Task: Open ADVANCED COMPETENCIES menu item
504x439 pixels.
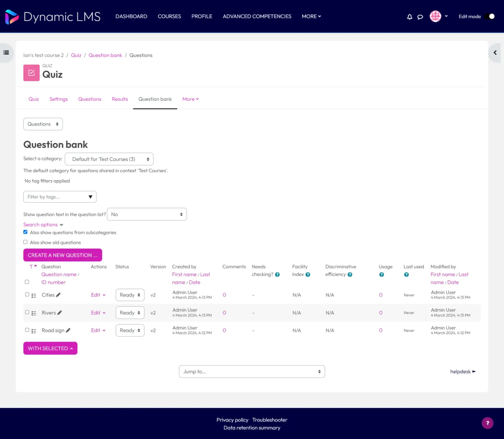Action: 257,16
